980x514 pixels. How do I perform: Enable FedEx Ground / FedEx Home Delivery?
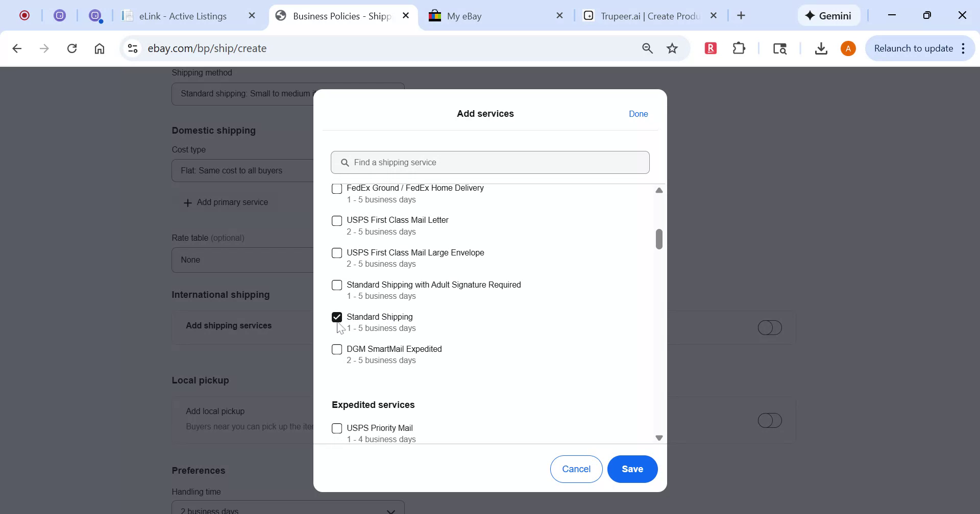tap(337, 189)
